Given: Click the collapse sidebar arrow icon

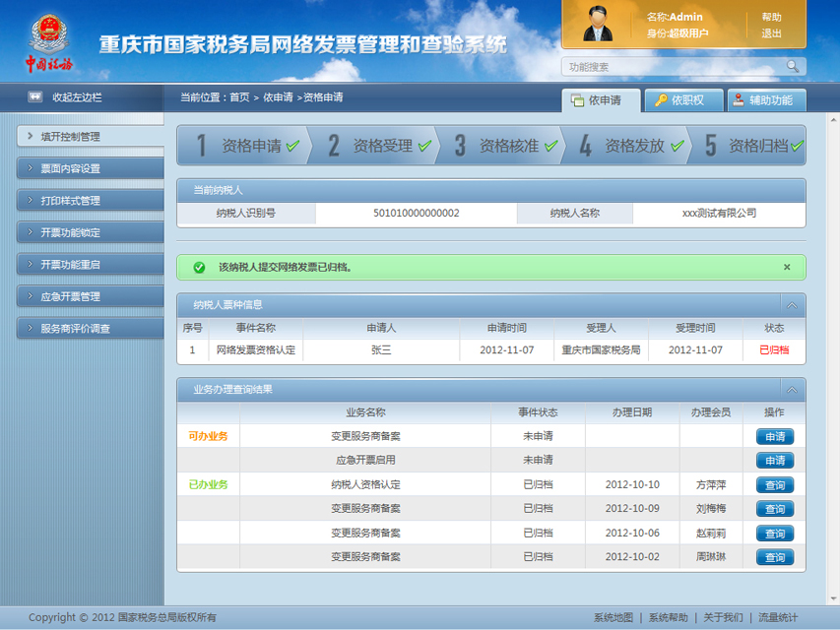Looking at the screenshot, I should coord(34,97).
